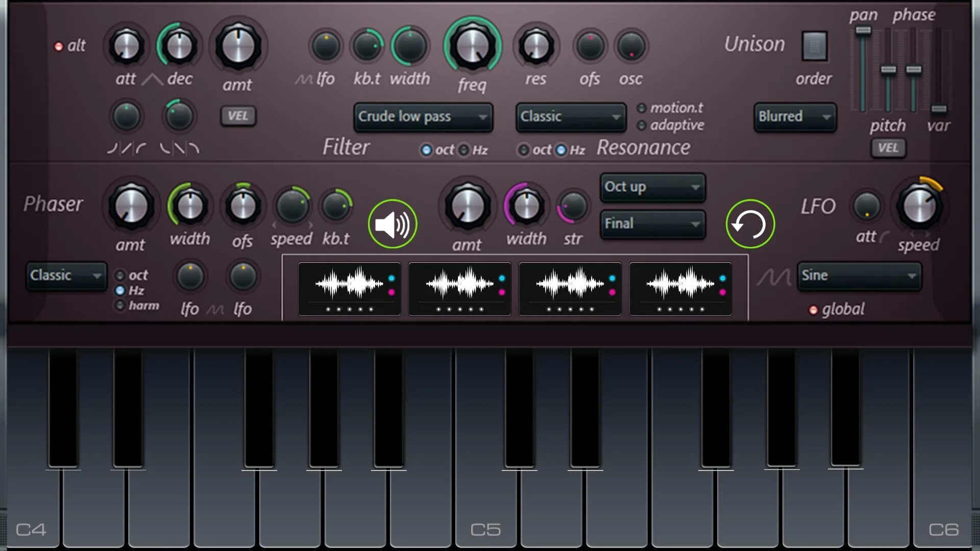Select harm mode under Phaser
This screenshot has width=980, height=551.
tap(120, 306)
